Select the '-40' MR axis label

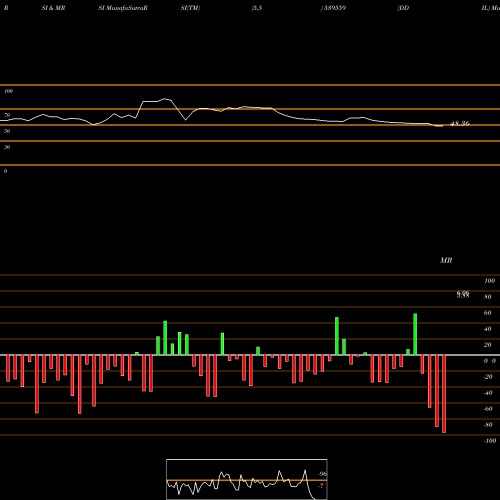coord(488,393)
